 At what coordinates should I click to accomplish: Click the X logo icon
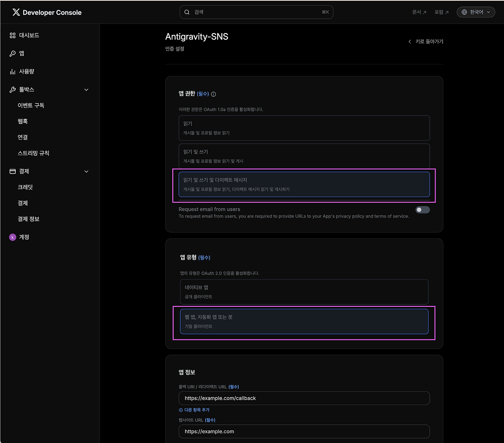[16, 12]
